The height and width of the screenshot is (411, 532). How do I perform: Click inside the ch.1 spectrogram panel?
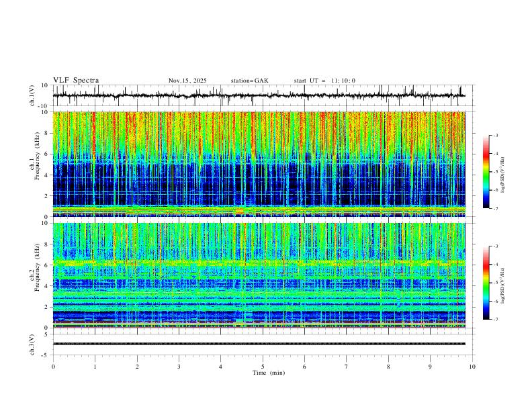click(x=259, y=164)
